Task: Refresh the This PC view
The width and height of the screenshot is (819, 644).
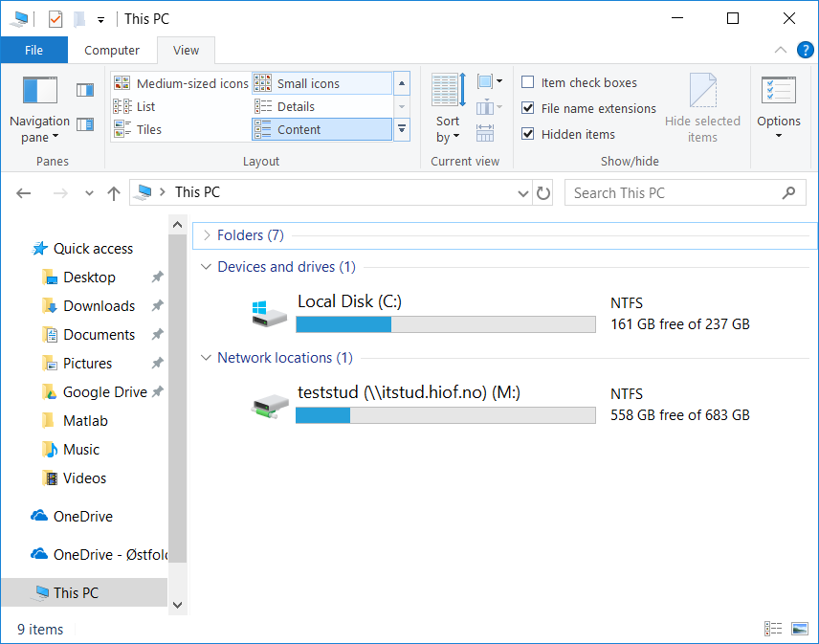Action: [543, 193]
